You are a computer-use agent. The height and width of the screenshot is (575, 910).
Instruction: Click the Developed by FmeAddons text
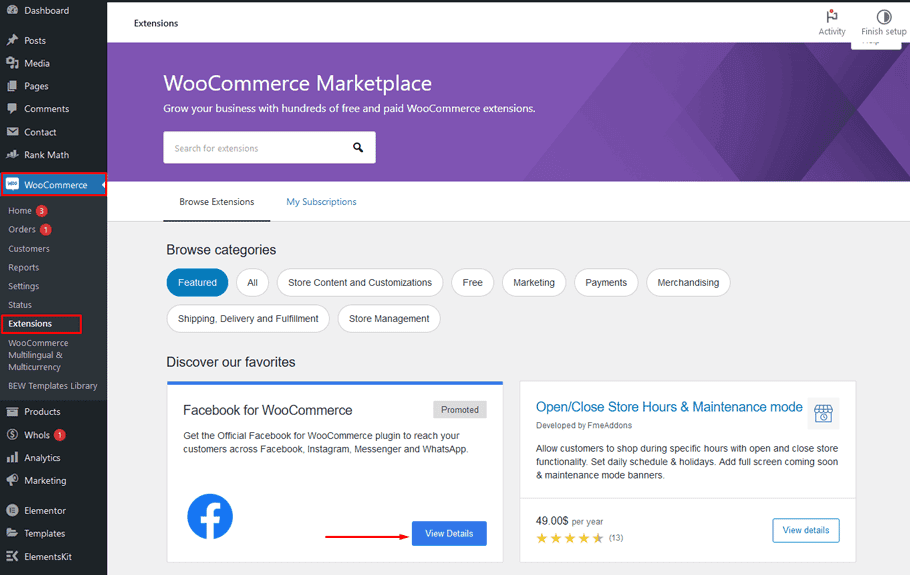pyautogui.click(x=584, y=425)
